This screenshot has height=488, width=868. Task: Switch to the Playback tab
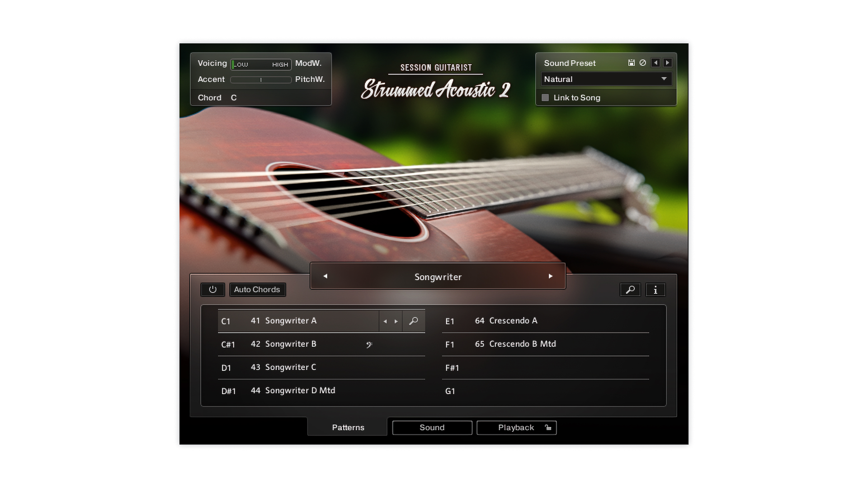[x=515, y=427]
